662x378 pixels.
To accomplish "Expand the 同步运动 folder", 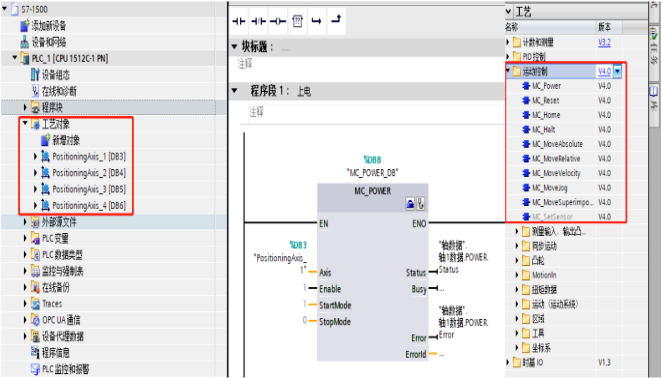I will 517,246.
